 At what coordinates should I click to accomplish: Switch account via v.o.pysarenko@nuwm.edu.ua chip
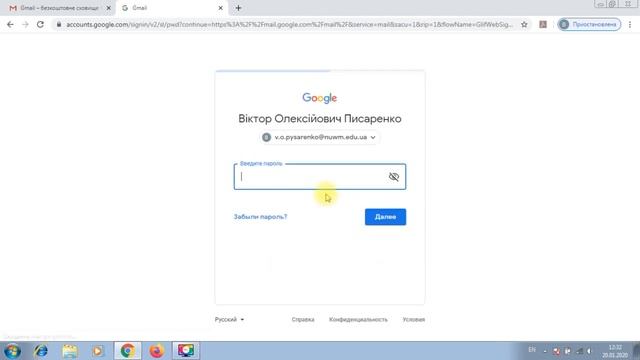click(x=320, y=137)
